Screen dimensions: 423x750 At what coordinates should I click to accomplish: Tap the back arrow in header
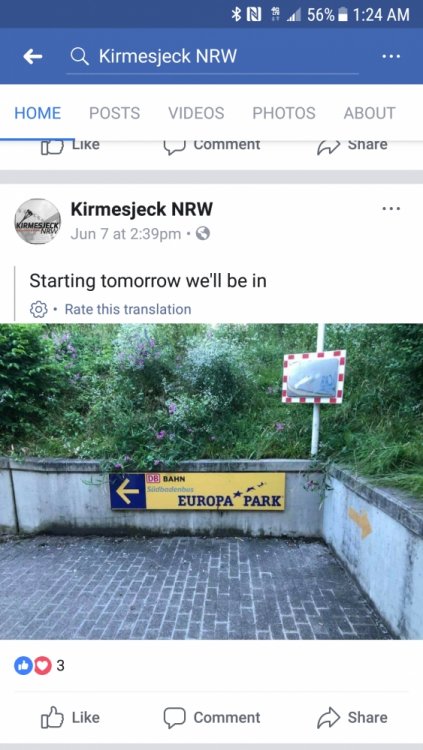pyautogui.click(x=33, y=57)
